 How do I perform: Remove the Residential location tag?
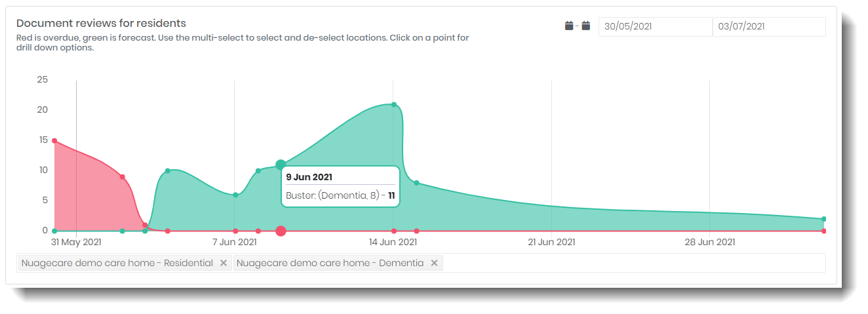coord(224,263)
